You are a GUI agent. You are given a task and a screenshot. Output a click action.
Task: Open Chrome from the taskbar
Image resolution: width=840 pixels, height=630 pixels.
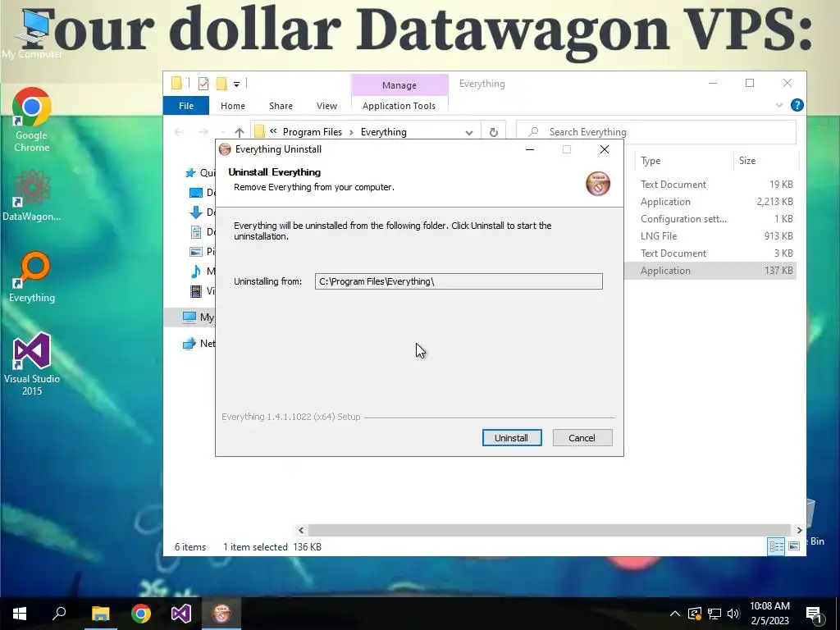pyautogui.click(x=141, y=614)
